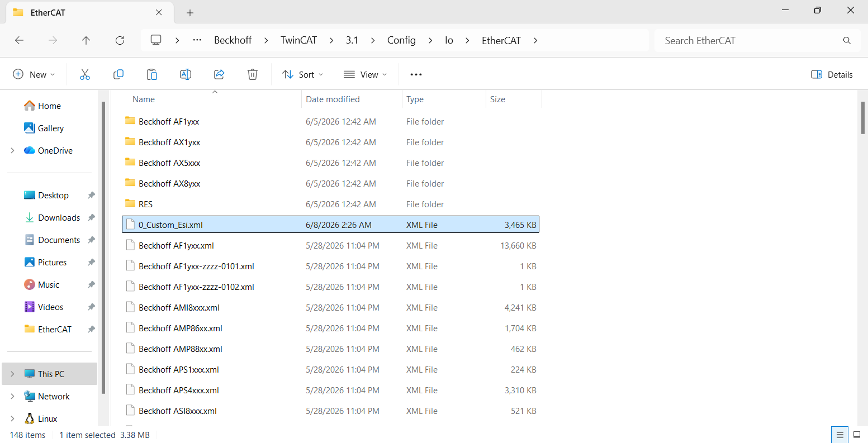Click the Paste clipboard icon
The image size is (868, 443).
[x=152, y=74]
